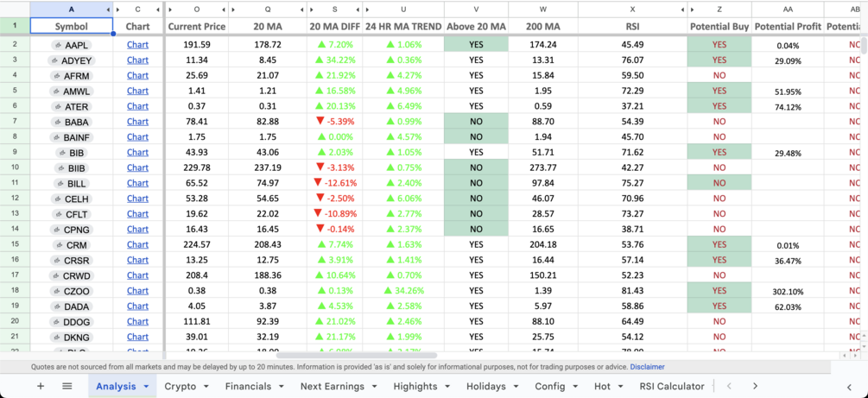Open the Chart link for CRM
868x398 pixels.
tap(137, 244)
